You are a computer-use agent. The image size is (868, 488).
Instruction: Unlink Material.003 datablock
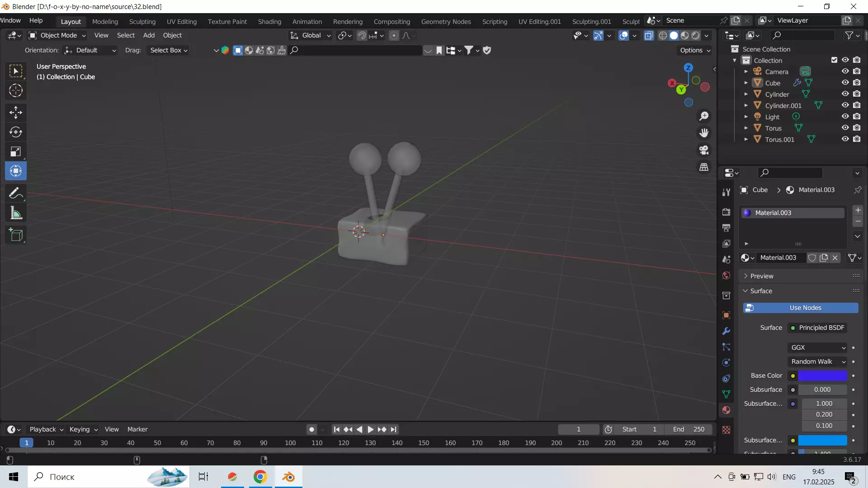835,258
